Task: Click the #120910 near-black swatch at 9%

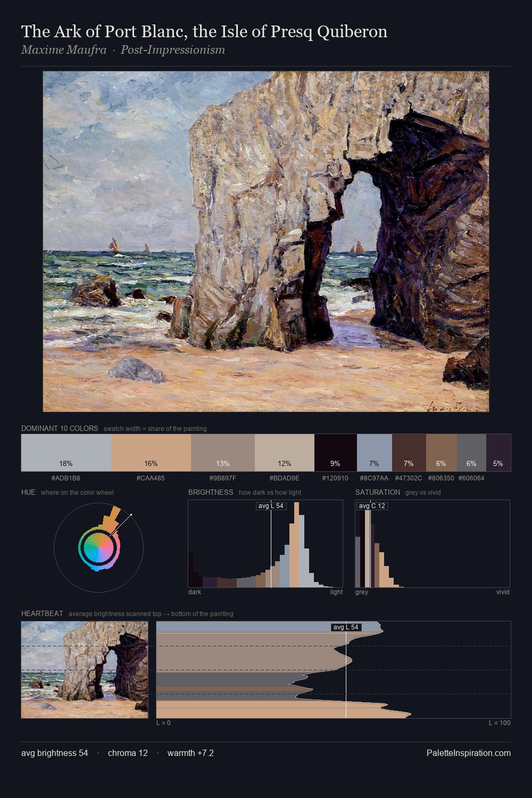Action: pos(336,453)
